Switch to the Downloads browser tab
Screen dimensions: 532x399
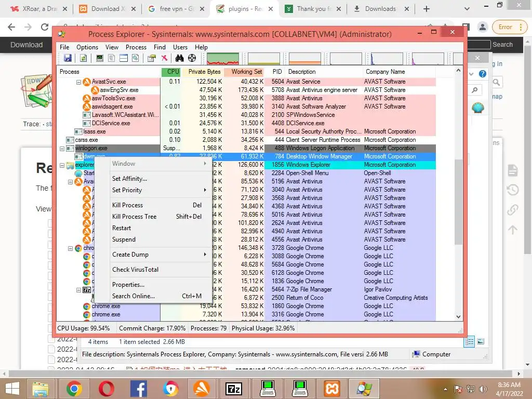click(380, 9)
